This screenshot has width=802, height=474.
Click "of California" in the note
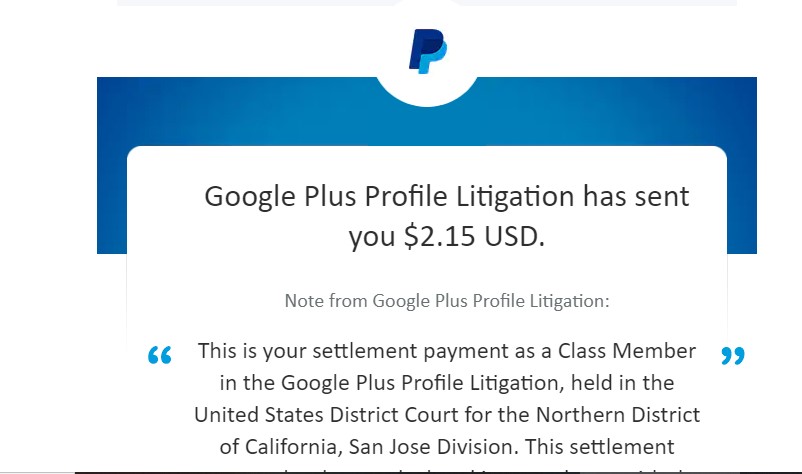(262, 447)
